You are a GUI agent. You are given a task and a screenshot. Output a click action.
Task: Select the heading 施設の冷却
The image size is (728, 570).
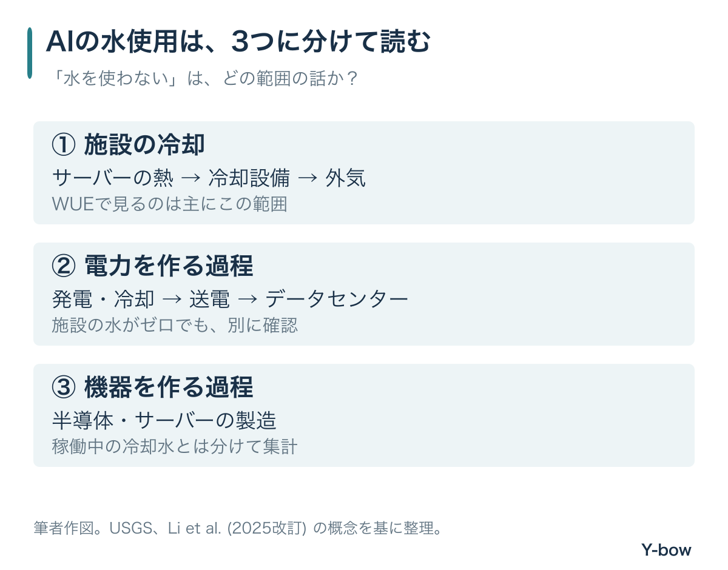144,146
